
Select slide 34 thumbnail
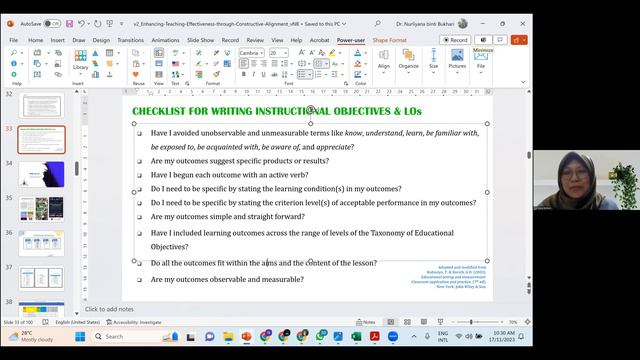(x=42, y=174)
